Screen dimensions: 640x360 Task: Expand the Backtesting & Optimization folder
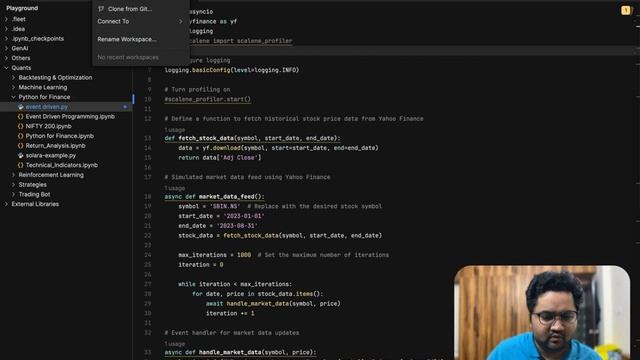point(13,78)
